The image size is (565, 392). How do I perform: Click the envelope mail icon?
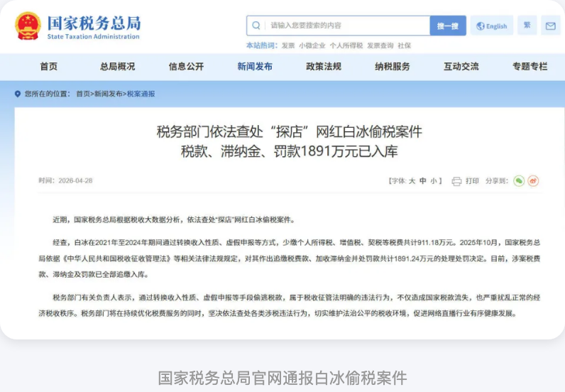point(550,26)
